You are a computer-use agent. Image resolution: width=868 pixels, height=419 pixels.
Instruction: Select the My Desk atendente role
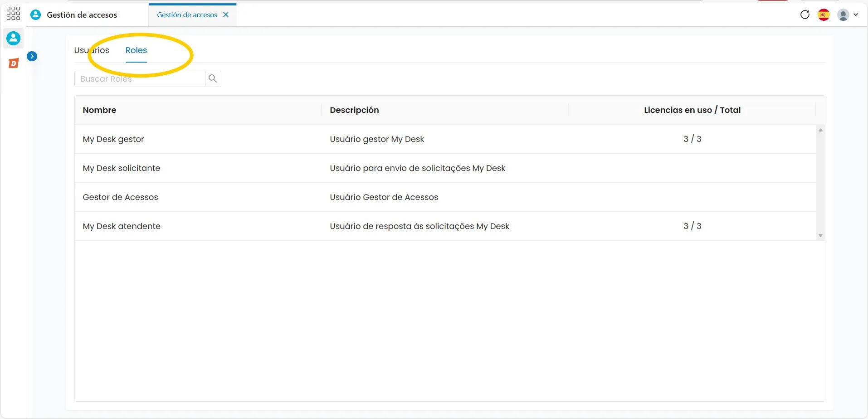tap(122, 226)
